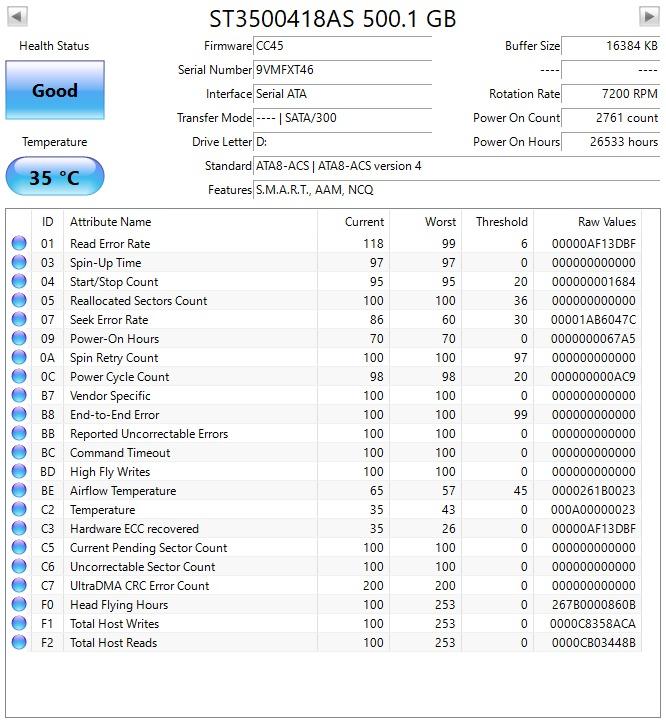This screenshot has width=666, height=725.
Task: Click the Buffer Size field 16384 KB
Action: pyautogui.click(x=610, y=46)
